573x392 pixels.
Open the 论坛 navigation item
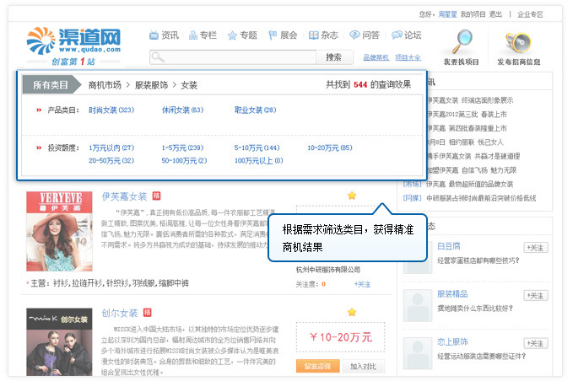[x=406, y=35]
